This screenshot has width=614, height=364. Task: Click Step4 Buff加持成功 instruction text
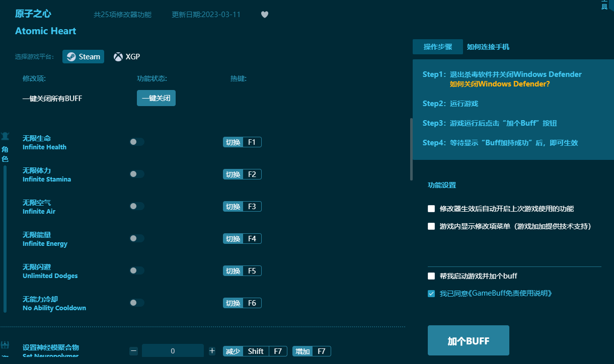(500, 143)
